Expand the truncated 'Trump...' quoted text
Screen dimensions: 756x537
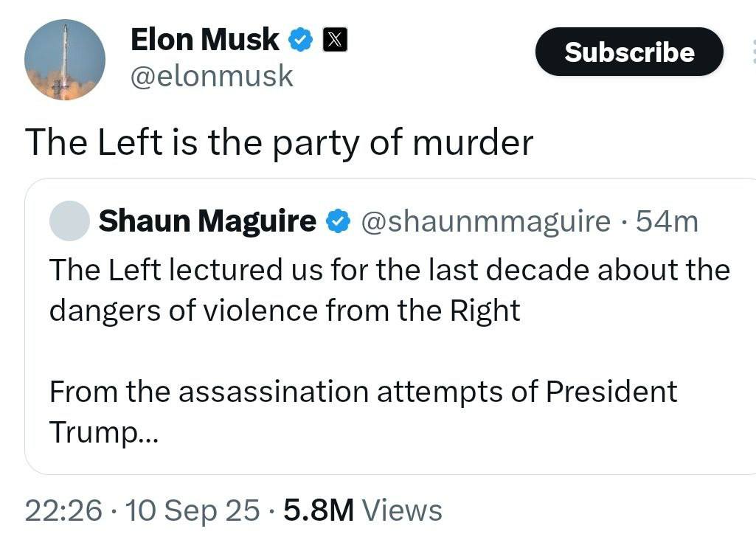tap(104, 432)
